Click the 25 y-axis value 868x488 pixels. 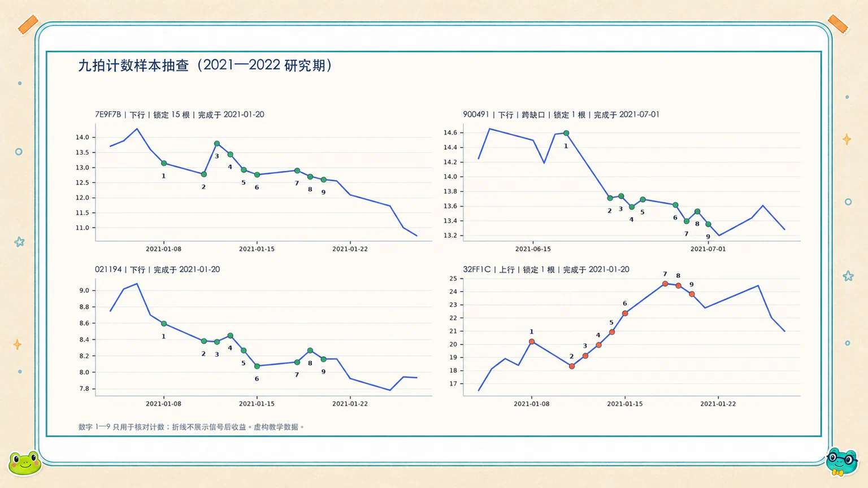[x=453, y=278]
